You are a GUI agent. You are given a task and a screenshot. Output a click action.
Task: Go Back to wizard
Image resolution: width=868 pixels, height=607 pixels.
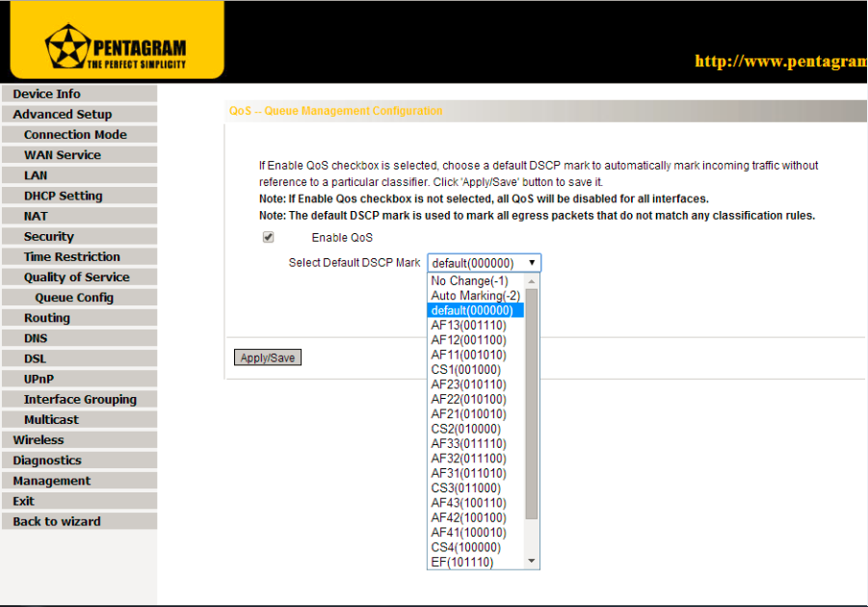coord(79,521)
